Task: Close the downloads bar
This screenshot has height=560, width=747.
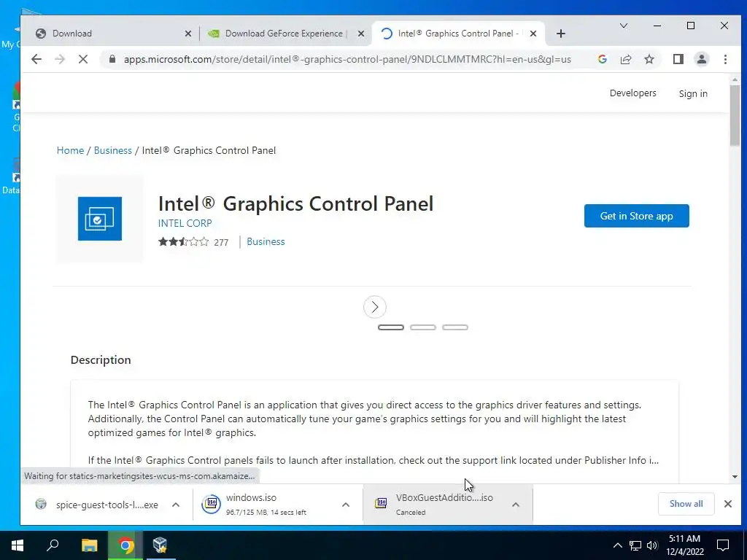Action: coord(727,504)
